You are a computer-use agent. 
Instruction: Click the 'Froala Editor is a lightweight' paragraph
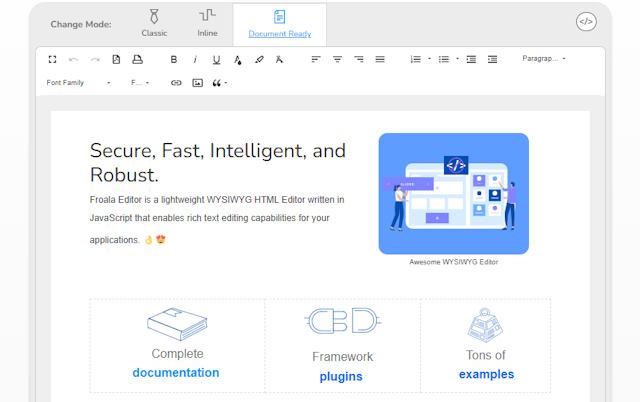point(217,220)
